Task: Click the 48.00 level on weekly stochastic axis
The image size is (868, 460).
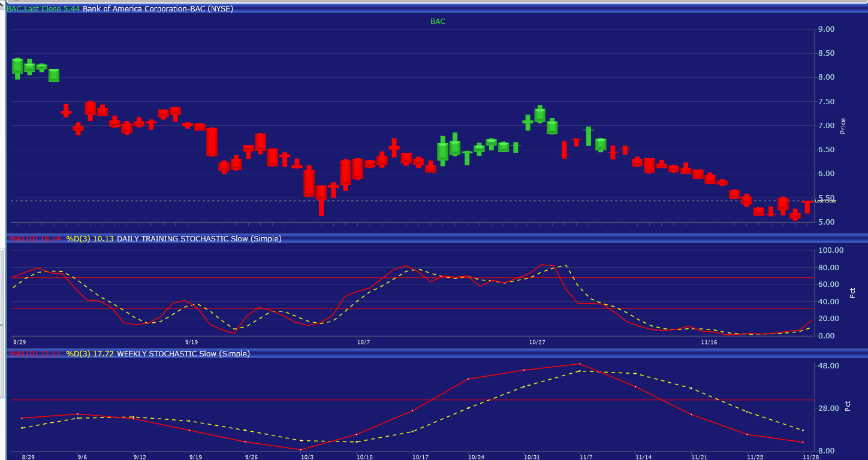Action: tap(828, 366)
